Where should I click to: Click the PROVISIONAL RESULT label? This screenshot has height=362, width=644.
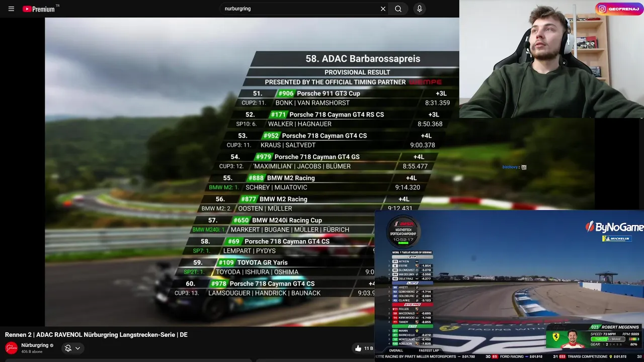(x=357, y=72)
